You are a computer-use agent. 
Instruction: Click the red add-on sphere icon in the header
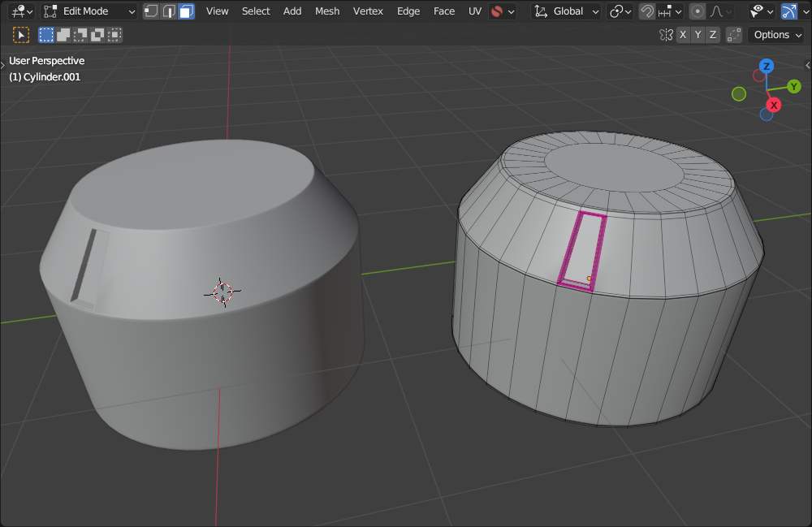[497, 11]
